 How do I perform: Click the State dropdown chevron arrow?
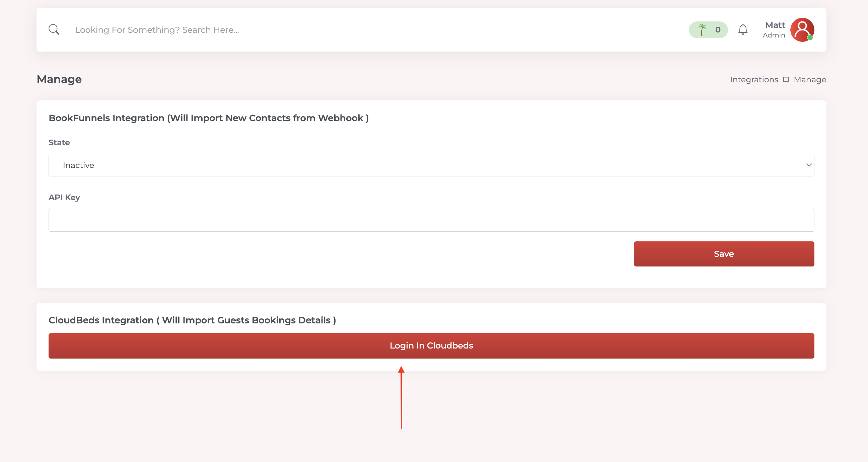tap(809, 165)
